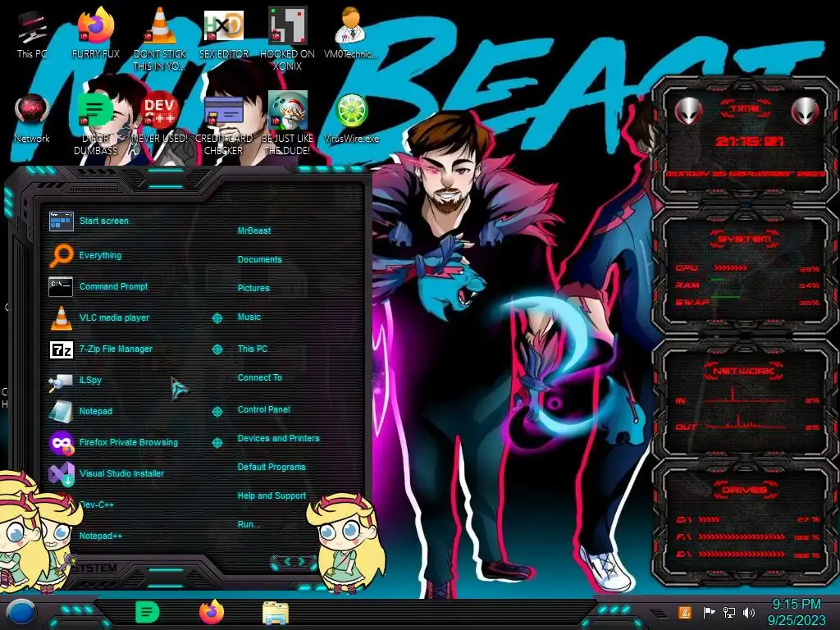The width and height of the screenshot is (840, 630).
Task: Open MrBeast user folder
Action: click(x=254, y=231)
